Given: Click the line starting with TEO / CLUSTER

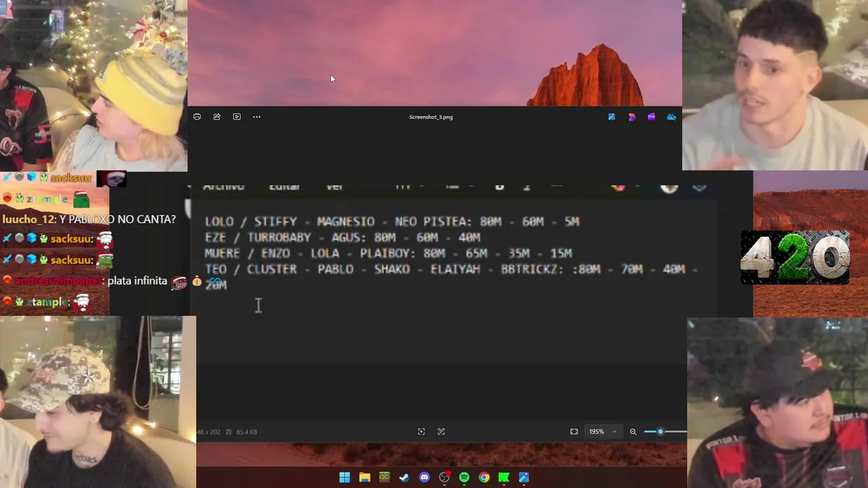Looking at the screenshot, I should [x=452, y=269].
